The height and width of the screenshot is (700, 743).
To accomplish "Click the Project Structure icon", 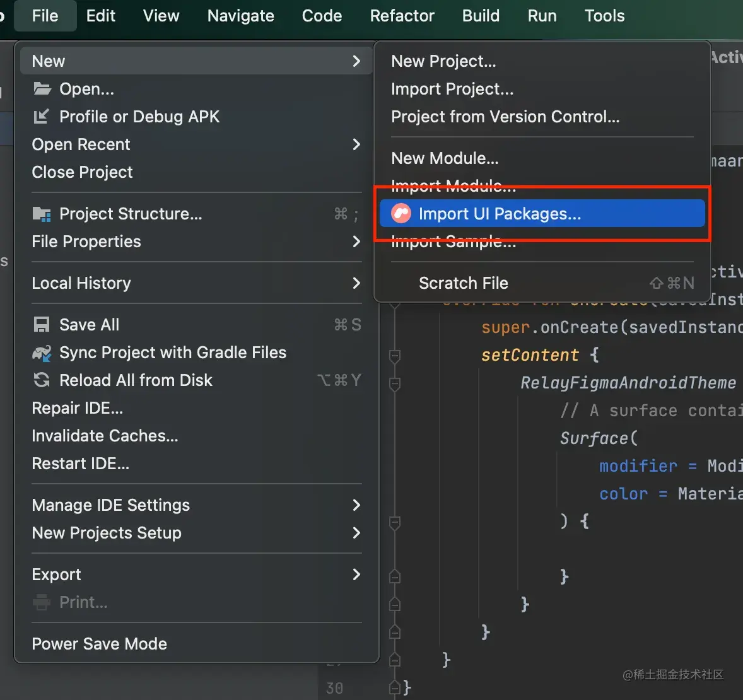I will 41,213.
